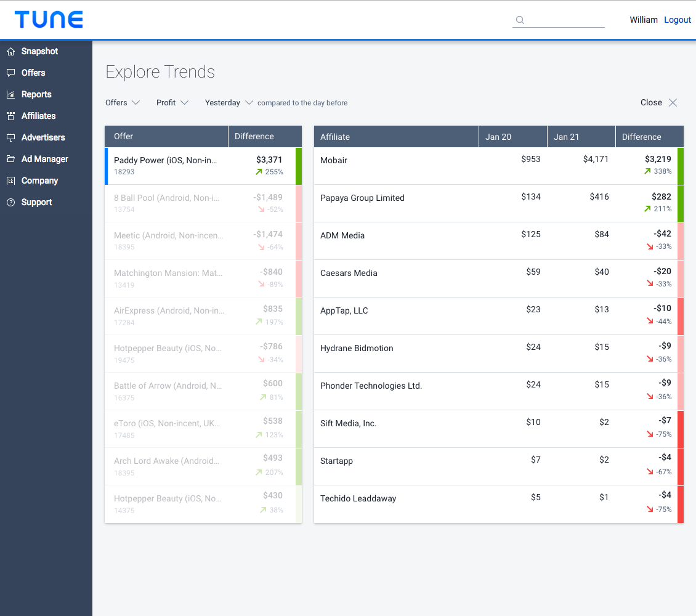Select the Meetic offer row
The image size is (696, 616).
click(x=203, y=241)
